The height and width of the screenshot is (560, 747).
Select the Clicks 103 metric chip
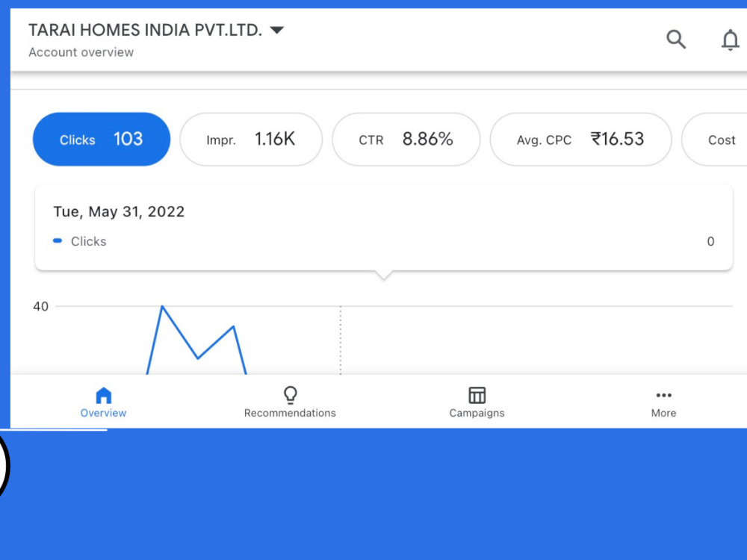pos(102,139)
